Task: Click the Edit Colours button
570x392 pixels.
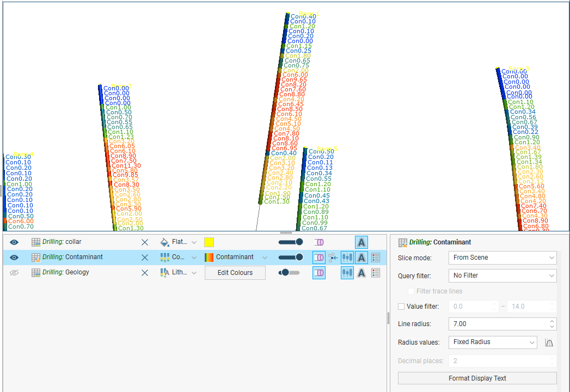Action: (x=235, y=273)
